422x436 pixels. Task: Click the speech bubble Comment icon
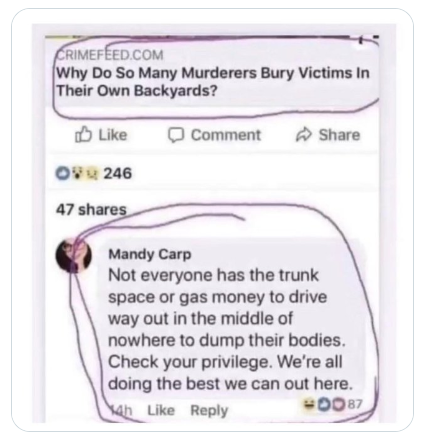tap(176, 135)
